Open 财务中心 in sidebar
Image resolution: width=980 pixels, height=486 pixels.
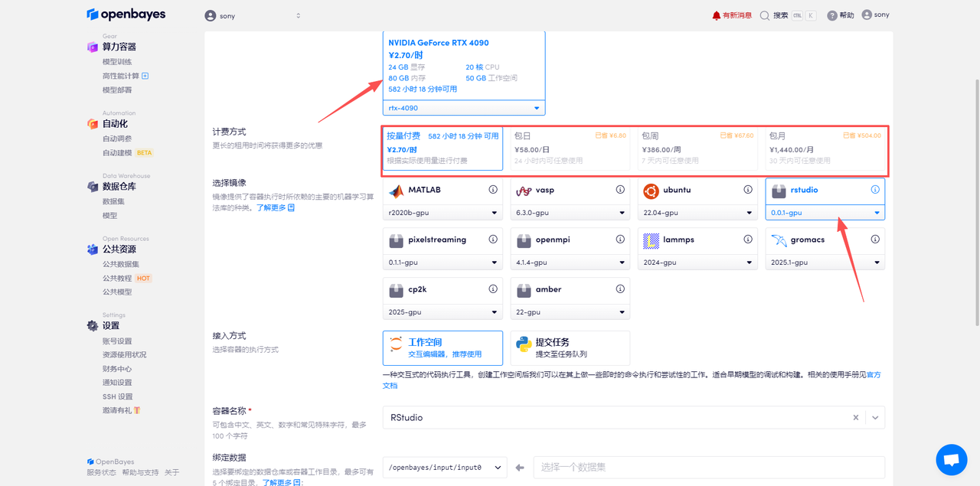(x=117, y=368)
